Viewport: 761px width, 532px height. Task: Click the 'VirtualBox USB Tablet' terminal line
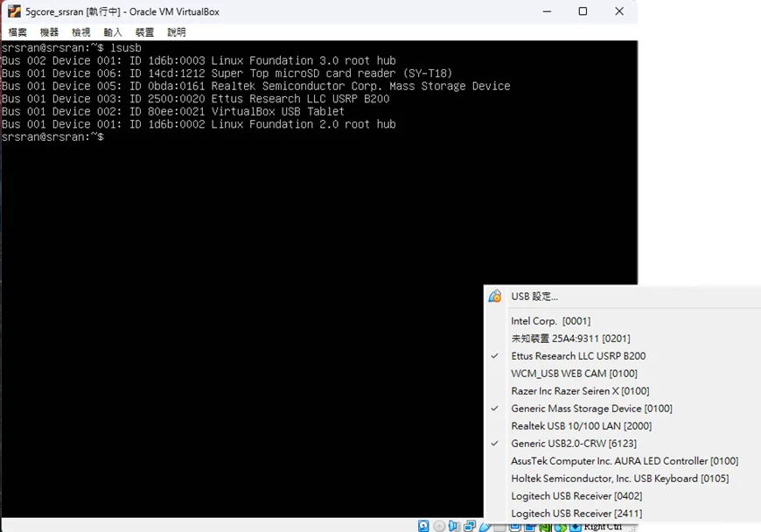[173, 111]
